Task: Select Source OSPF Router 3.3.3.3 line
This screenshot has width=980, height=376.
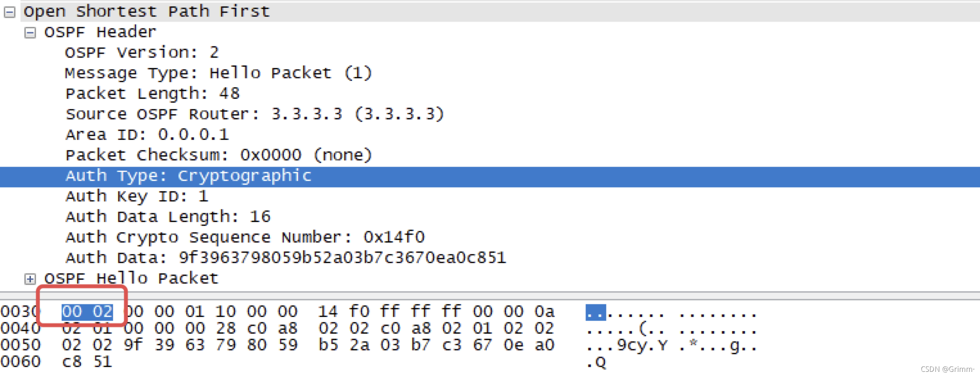Action: pos(255,114)
